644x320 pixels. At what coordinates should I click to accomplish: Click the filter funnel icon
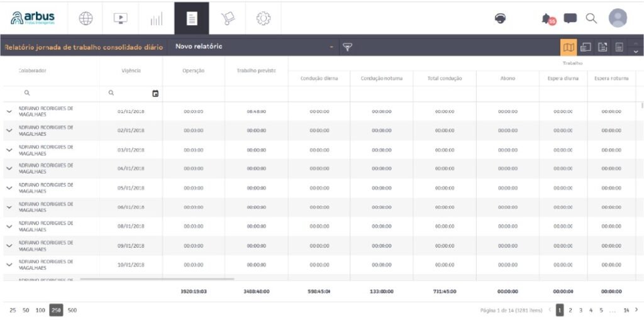pyautogui.click(x=347, y=47)
